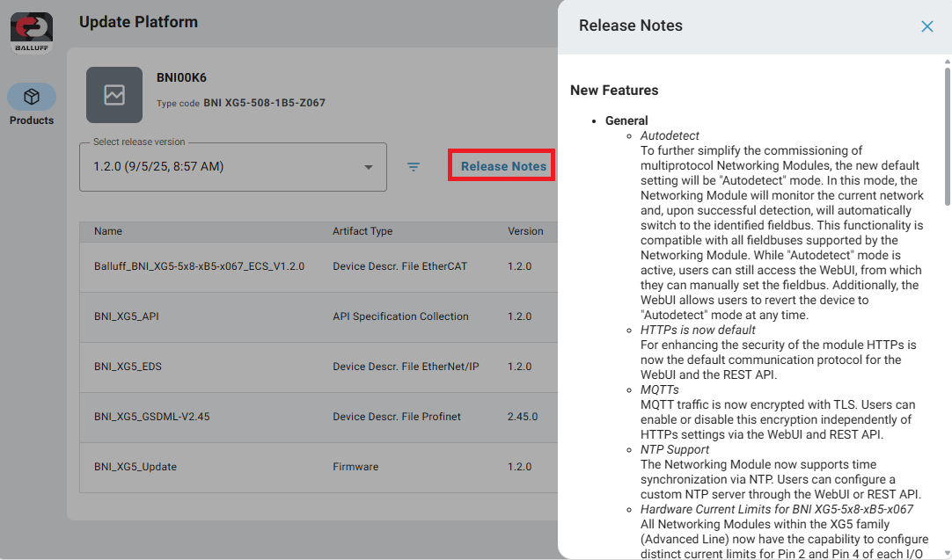Viewport: 952px width, 560px height.
Task: Select the BNI_XG5_GSDML-V2.45 row
Action: [151, 417]
